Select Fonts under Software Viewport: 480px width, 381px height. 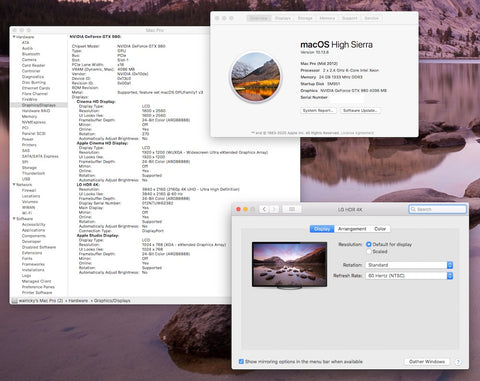coord(27,259)
